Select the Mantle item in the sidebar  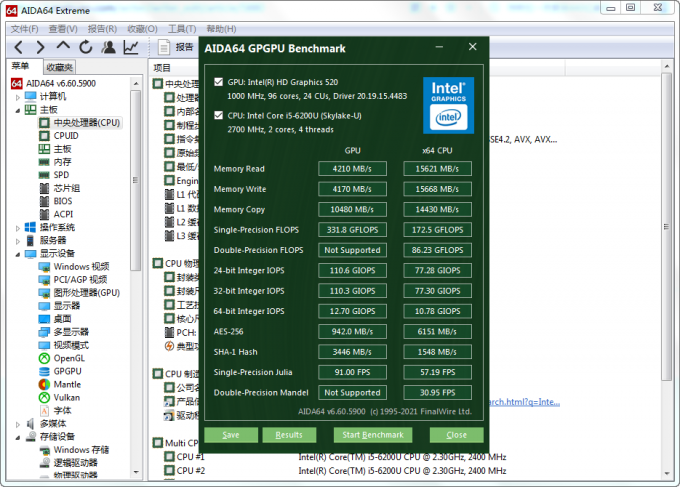pos(67,384)
